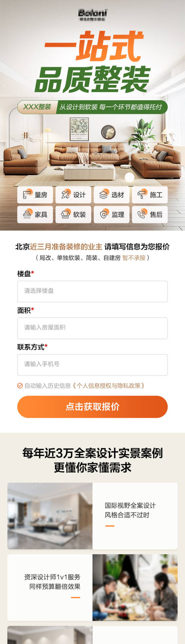This screenshot has height=644, width=185.
Task: Click the XXX整装 label tag
Action: [x=37, y=107]
